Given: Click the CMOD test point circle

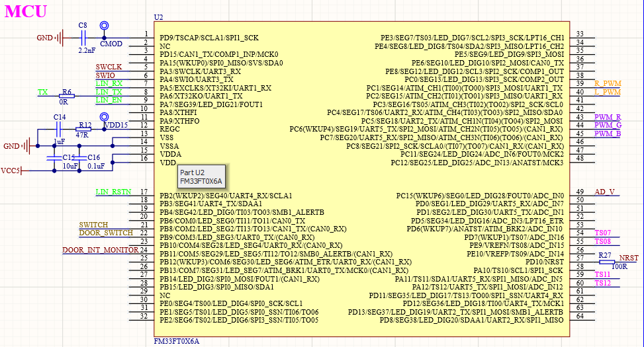Looking at the screenshot, I should 104,26.
